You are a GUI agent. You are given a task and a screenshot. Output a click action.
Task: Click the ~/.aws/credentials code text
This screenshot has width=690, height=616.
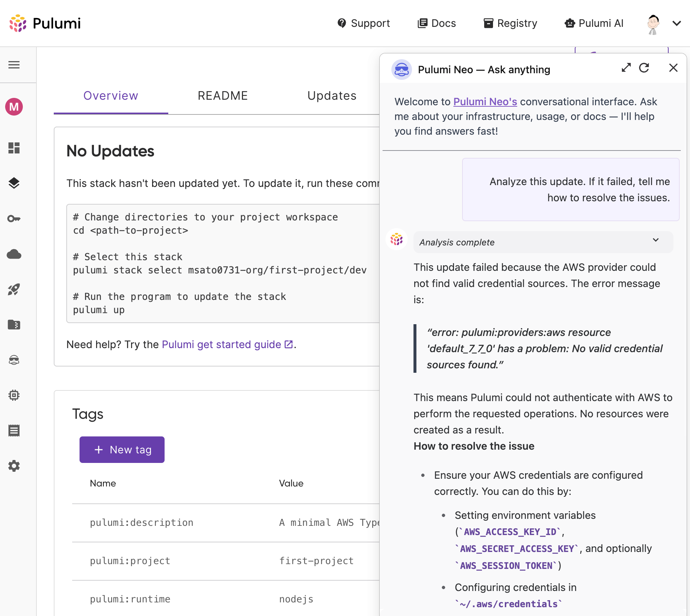[x=508, y=604]
